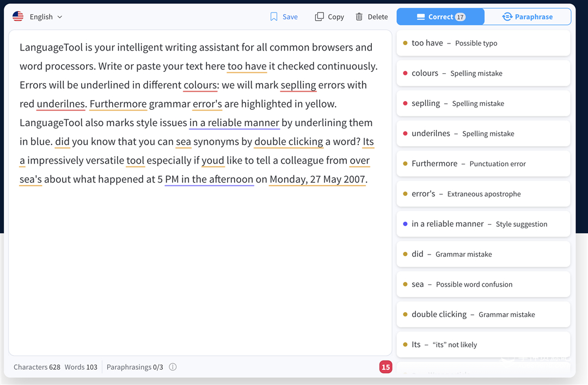Open the 'colours' spelling mistake card

[483, 73]
